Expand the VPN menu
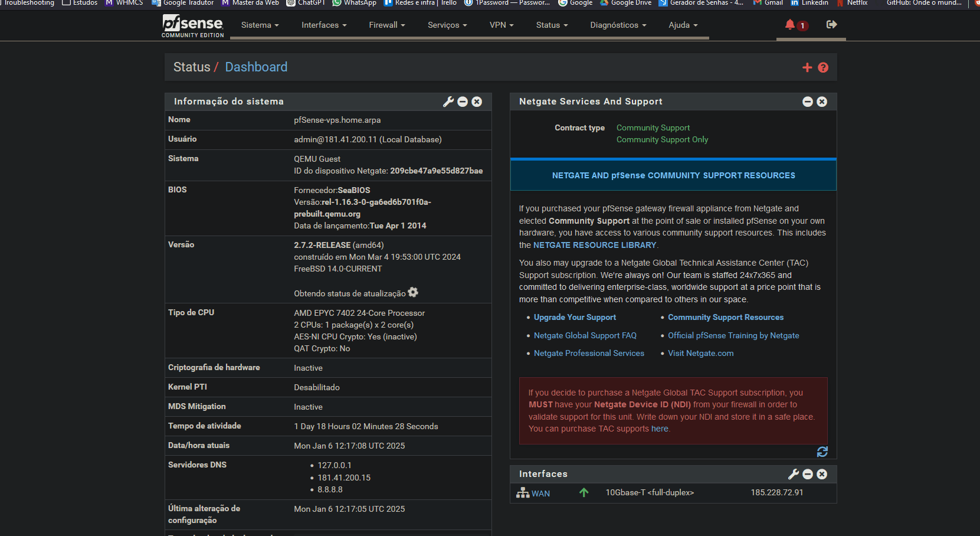The image size is (980, 536). pos(502,25)
